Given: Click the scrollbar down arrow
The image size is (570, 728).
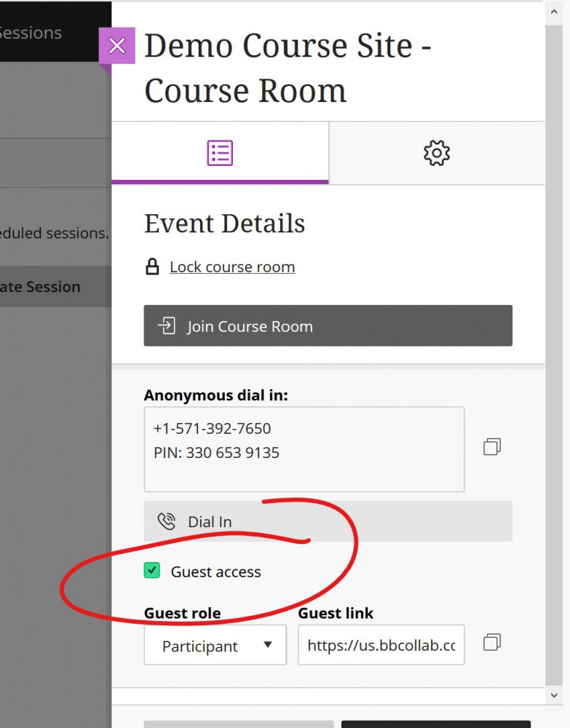Looking at the screenshot, I should click(555, 694).
